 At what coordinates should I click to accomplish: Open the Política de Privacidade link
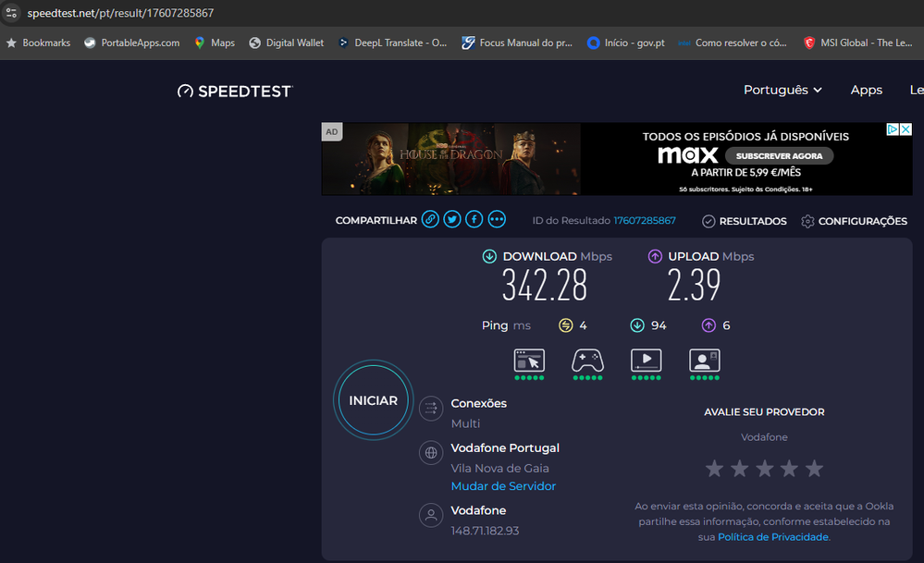pos(772,536)
